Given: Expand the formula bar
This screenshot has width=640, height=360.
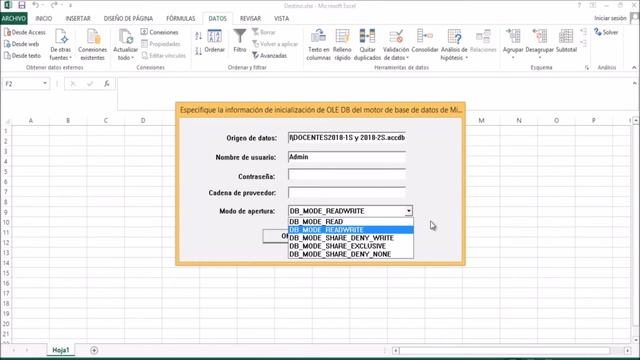Looking at the screenshot, I should coord(634,83).
